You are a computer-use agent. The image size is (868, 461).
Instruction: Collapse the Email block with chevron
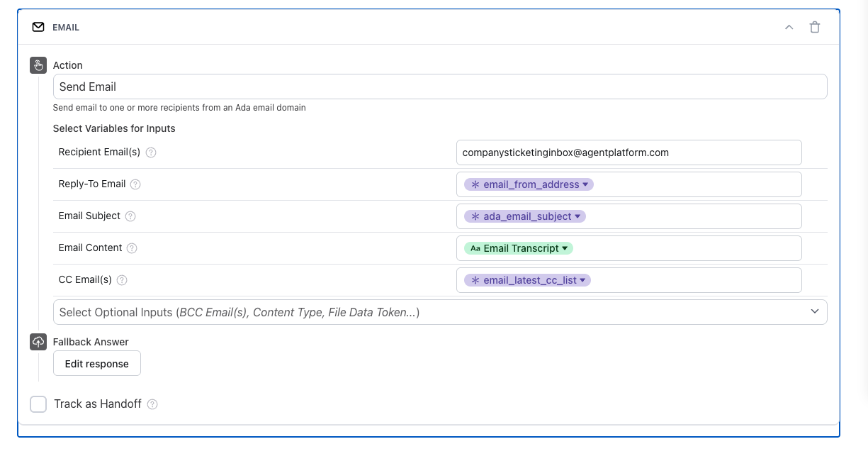(789, 28)
